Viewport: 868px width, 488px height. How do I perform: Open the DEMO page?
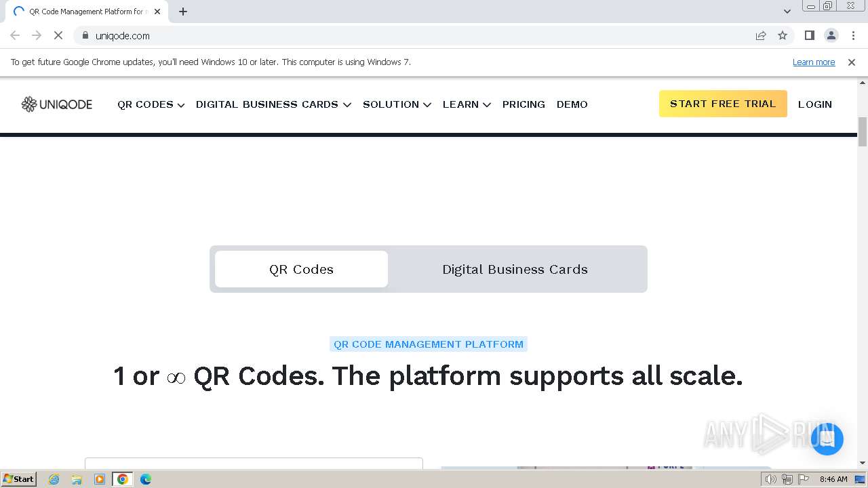(x=572, y=104)
